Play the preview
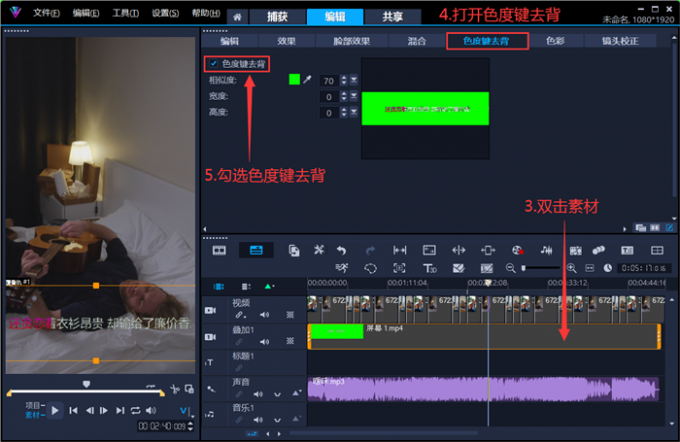This screenshot has width=680, height=442. click(55, 410)
